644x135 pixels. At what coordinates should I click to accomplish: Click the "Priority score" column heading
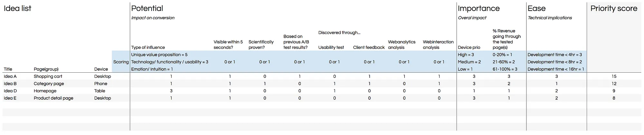(614, 9)
